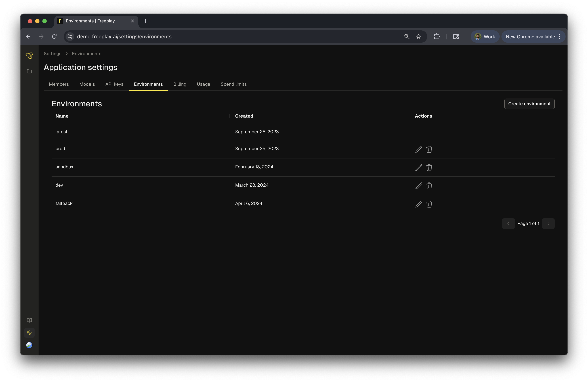The height and width of the screenshot is (382, 588).
Task: Click the Settings breadcrumb link
Action: (x=52, y=54)
